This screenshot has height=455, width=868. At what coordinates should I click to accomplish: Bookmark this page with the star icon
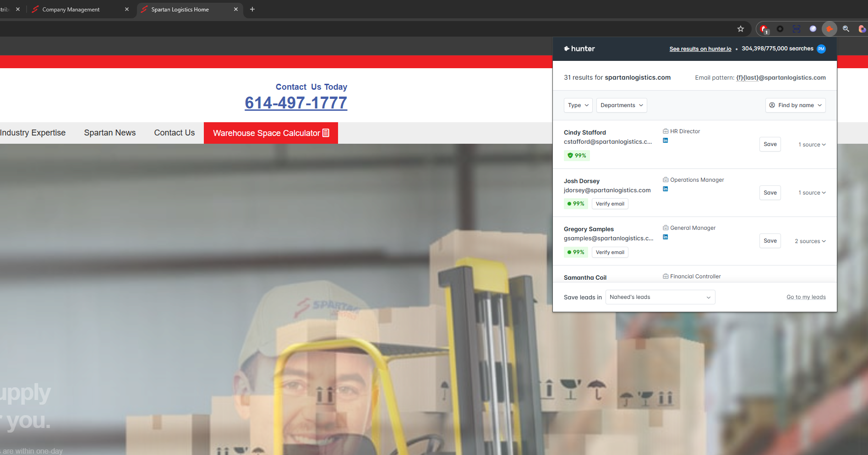tap(741, 29)
